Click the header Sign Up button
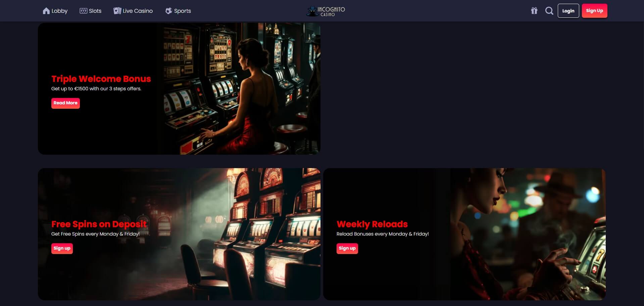 pos(594,11)
